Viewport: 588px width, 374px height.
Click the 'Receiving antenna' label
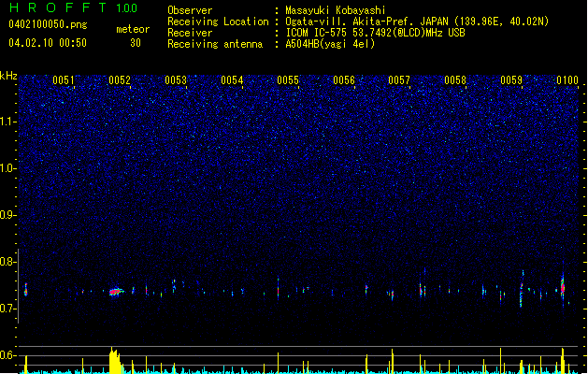[x=215, y=44]
